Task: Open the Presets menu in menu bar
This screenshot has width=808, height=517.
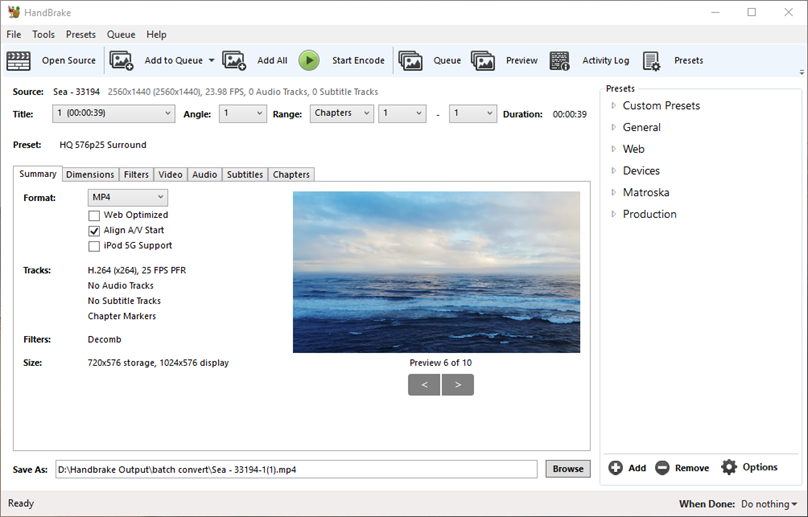Action: coord(80,35)
